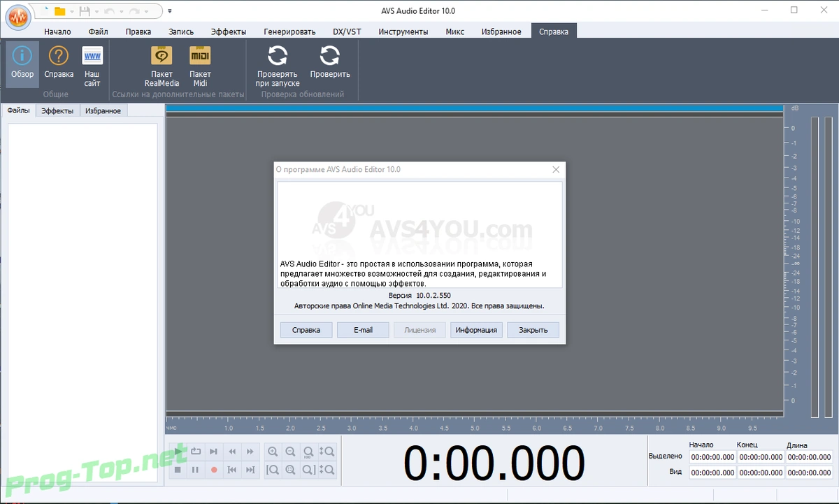
Task: Click the redo arrow in quick access toolbar
Action: click(134, 11)
